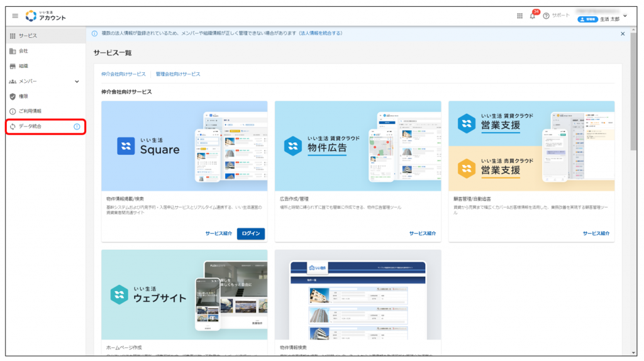Click the 物件情報掲載/検索 text
The height and width of the screenshot is (361, 644).
125,199
